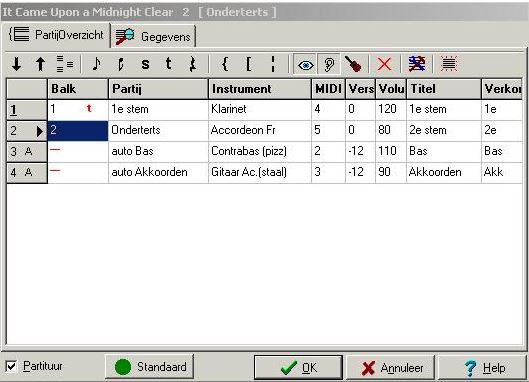This screenshot has width=529, height=382.
Task: Switch to PartijOverzicht tab
Action: tap(56, 35)
